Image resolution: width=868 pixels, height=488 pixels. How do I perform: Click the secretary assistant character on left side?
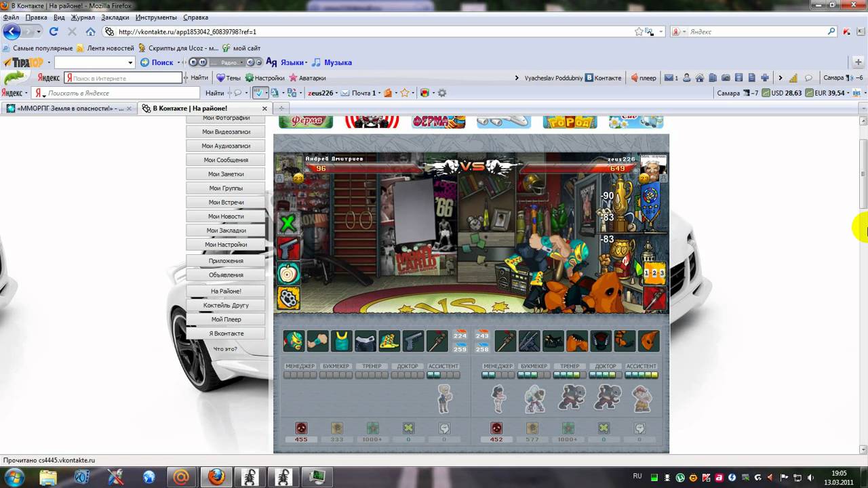click(x=444, y=399)
